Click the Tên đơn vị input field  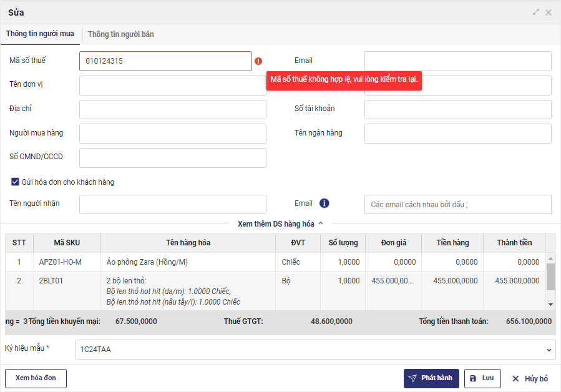pyautogui.click(x=173, y=86)
